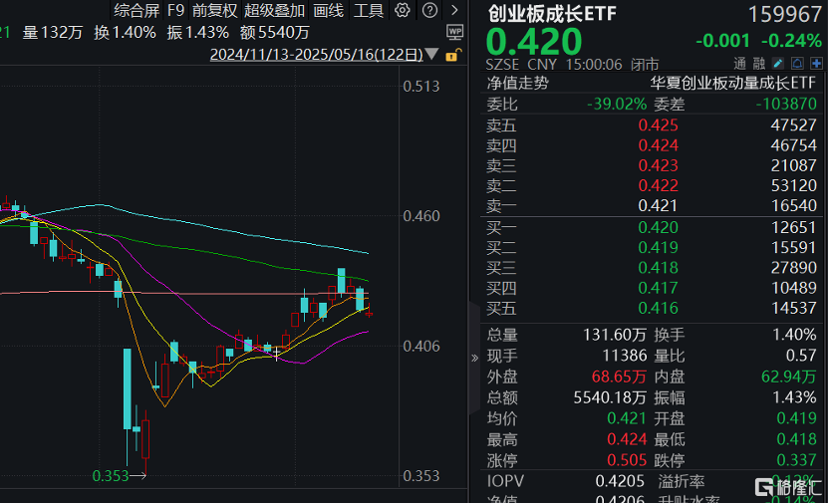Viewport: 829px width, 504px height.
Task: Select sell-three price 0.423
Action: [658, 165]
